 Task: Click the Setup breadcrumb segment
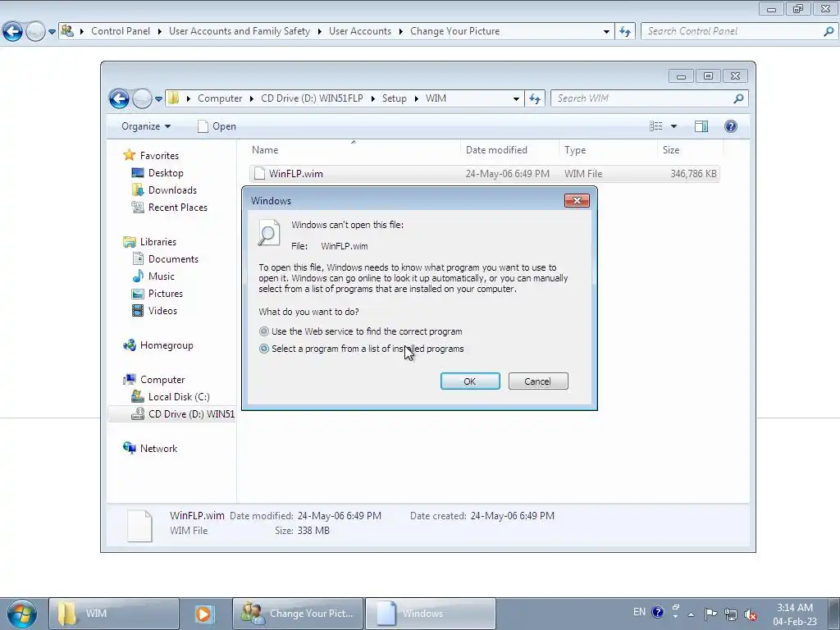(x=395, y=98)
